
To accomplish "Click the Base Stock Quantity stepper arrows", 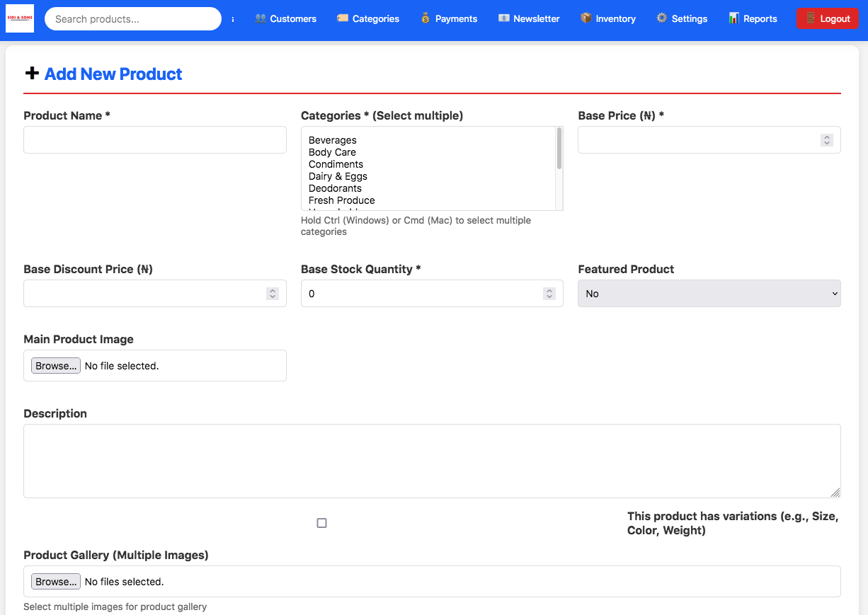I will tap(549, 294).
